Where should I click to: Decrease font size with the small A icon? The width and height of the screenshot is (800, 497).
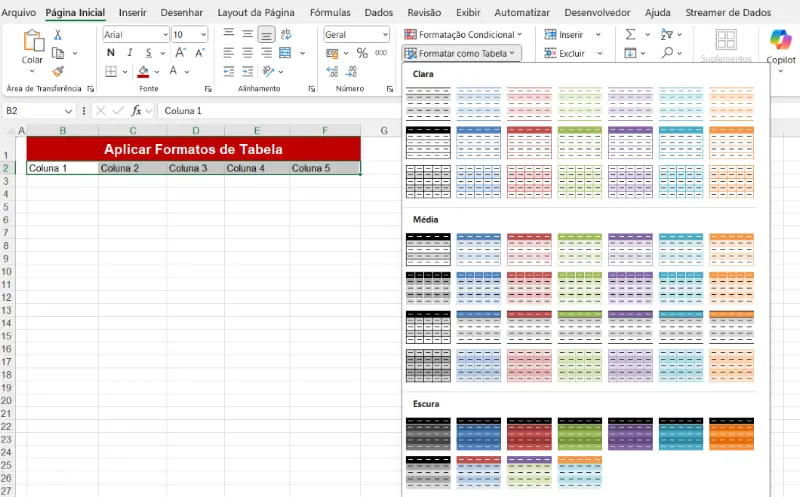pyautogui.click(x=200, y=53)
